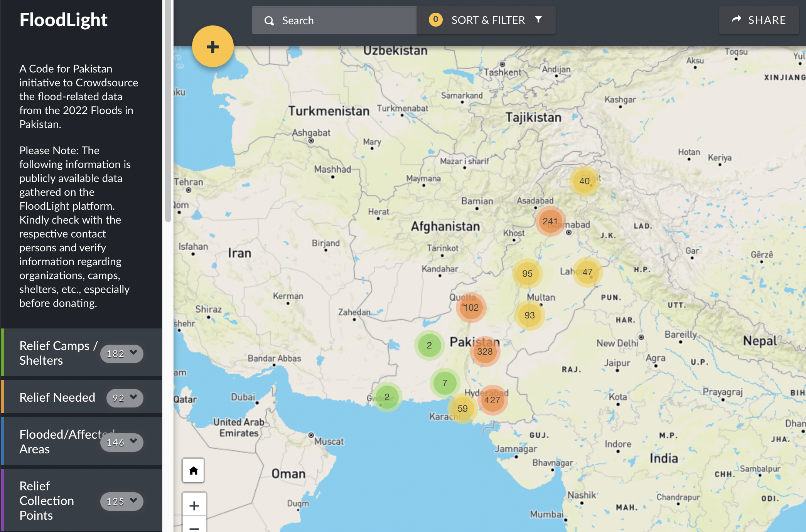Open the green 2 cluster west of Pakistan label

coord(429,345)
